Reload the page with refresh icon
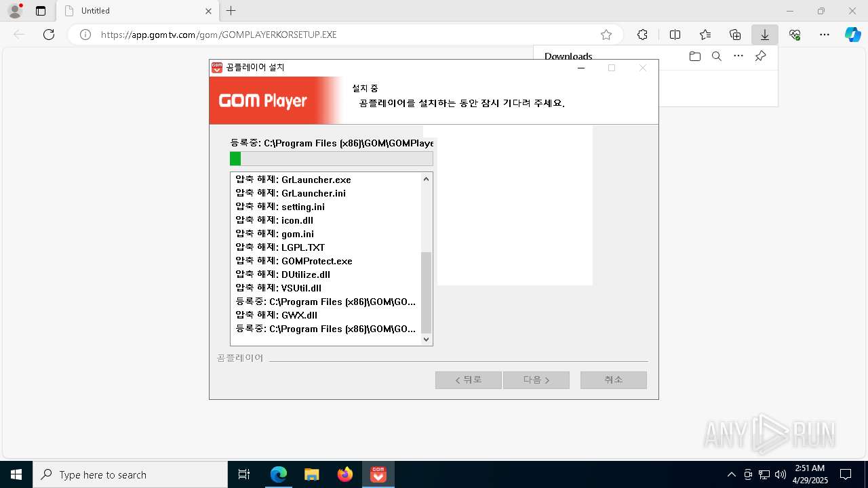Image resolution: width=868 pixels, height=488 pixels. (x=49, y=35)
